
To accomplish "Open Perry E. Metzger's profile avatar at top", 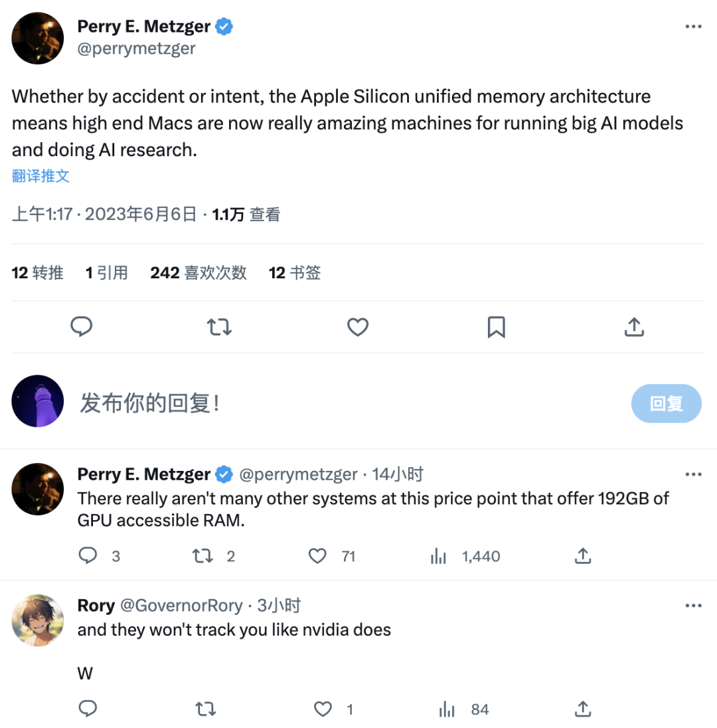I will 38,38.
